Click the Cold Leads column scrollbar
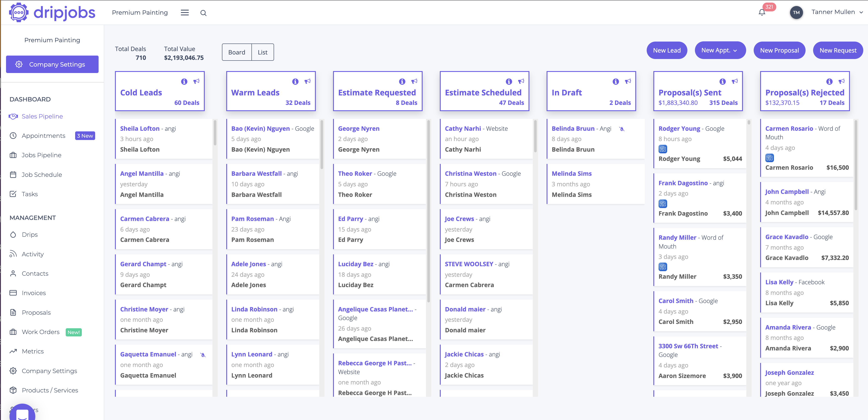The width and height of the screenshot is (868, 420). 215,132
